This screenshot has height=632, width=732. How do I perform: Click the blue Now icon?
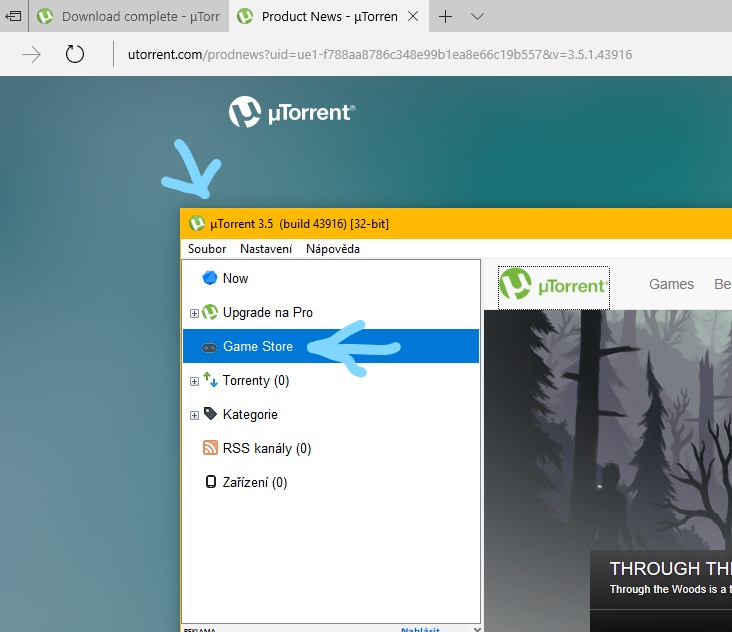pyautogui.click(x=210, y=278)
